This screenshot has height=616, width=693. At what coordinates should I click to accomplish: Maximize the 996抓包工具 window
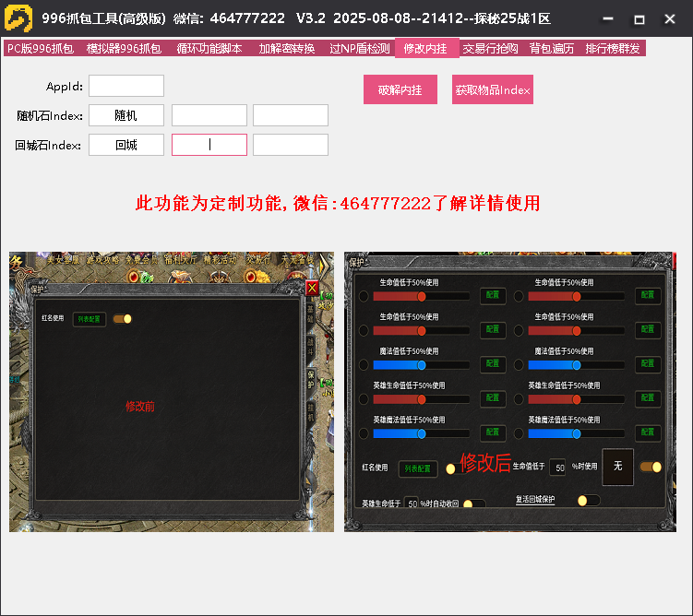pyautogui.click(x=639, y=19)
